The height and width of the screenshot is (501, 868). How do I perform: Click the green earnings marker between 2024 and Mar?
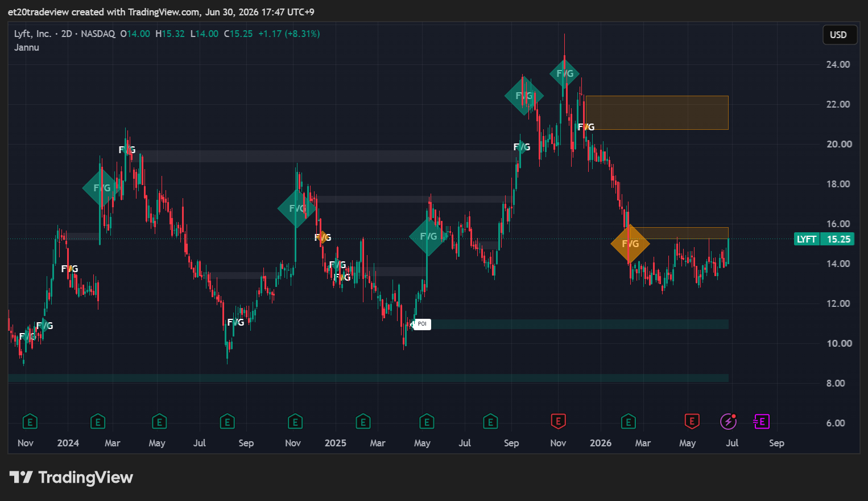(98, 422)
